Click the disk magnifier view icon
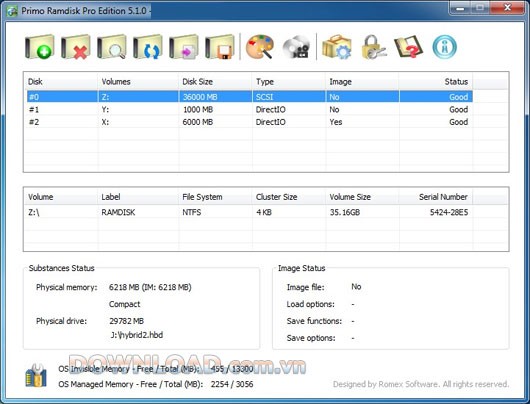The width and height of the screenshot is (530, 404). pos(112,47)
